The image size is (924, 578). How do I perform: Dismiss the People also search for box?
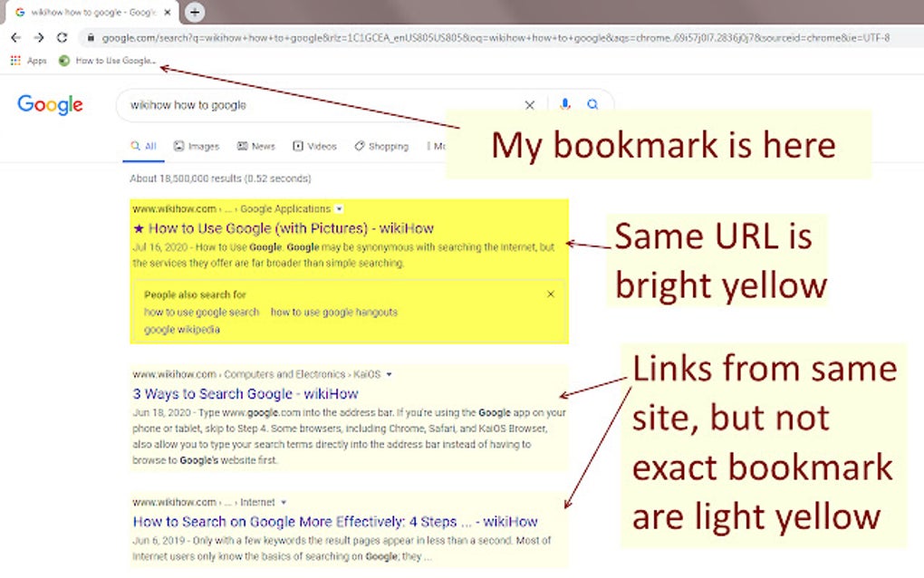click(x=551, y=294)
